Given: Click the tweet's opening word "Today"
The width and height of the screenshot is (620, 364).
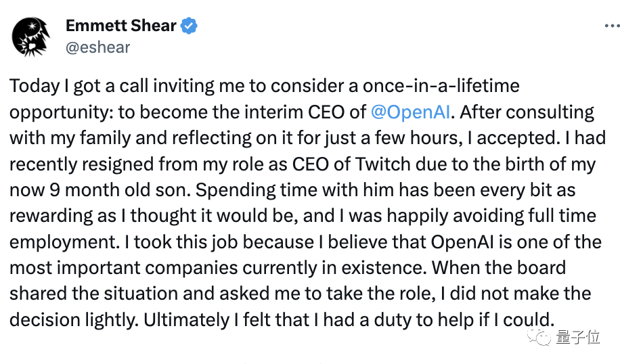Looking at the screenshot, I should 34,87.
